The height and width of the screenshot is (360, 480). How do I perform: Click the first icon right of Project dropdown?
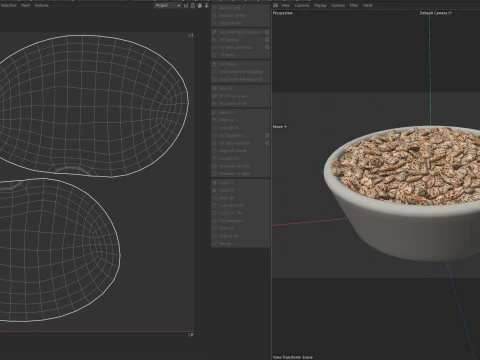coord(186,5)
